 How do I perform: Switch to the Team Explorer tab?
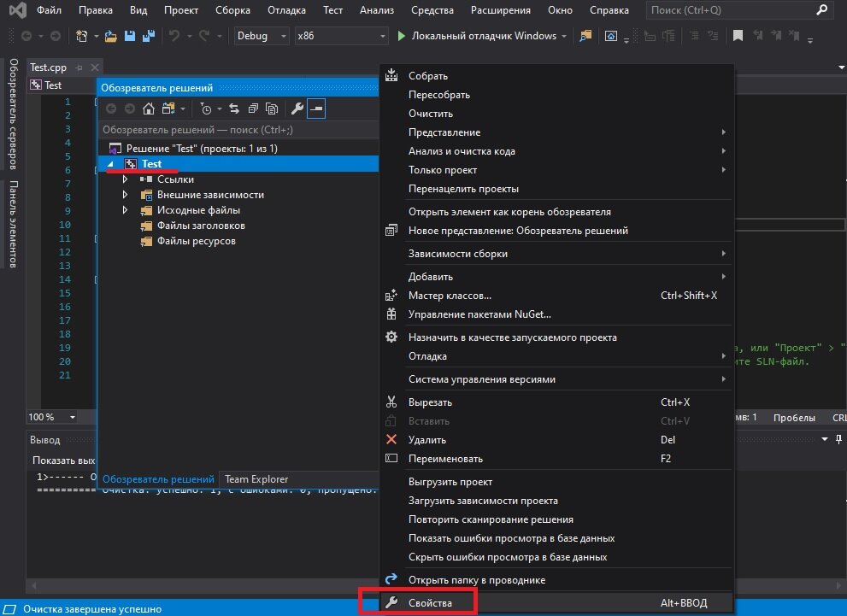click(256, 479)
